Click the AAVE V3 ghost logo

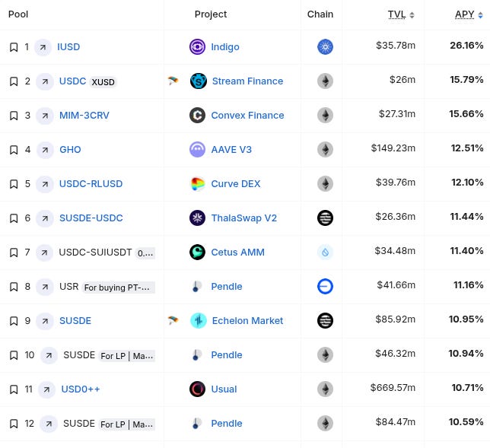click(198, 150)
